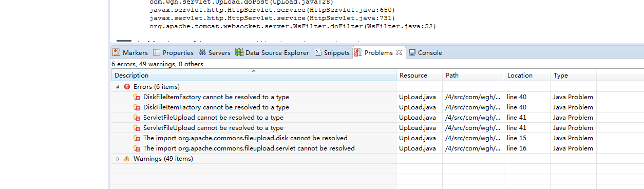Click the HttpServlet.java:731 stack trace line
This screenshot has height=189, width=644.
click(272, 18)
